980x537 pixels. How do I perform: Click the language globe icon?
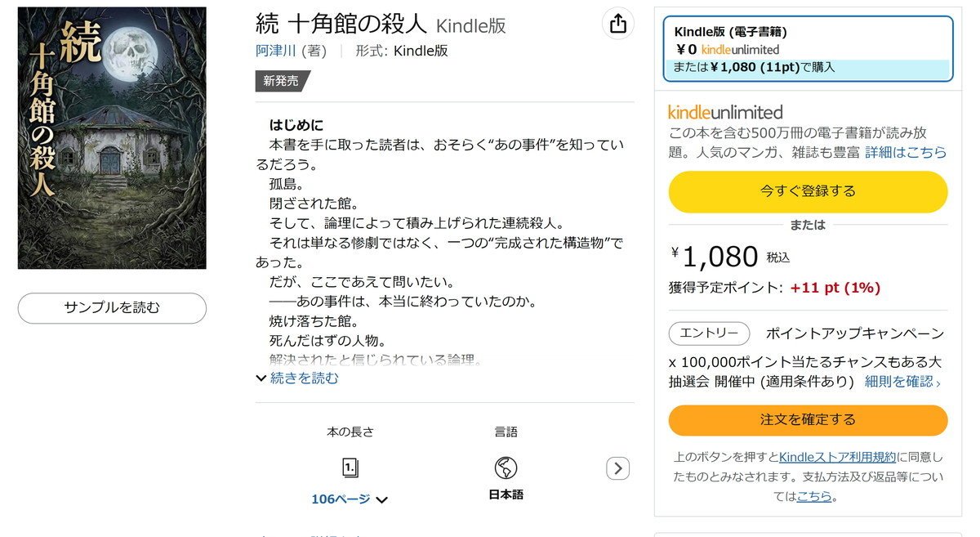506,468
